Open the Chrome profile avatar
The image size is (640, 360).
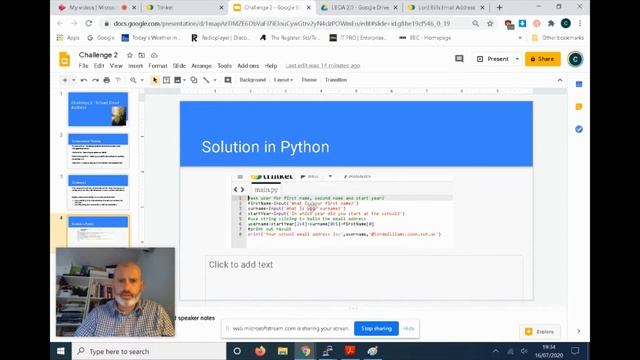click(x=566, y=24)
